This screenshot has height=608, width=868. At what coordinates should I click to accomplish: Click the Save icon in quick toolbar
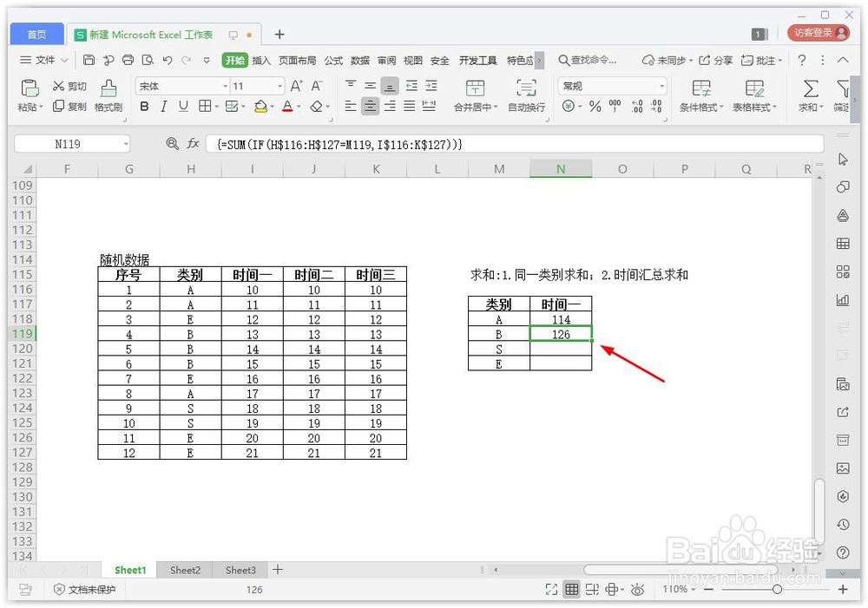coord(89,60)
